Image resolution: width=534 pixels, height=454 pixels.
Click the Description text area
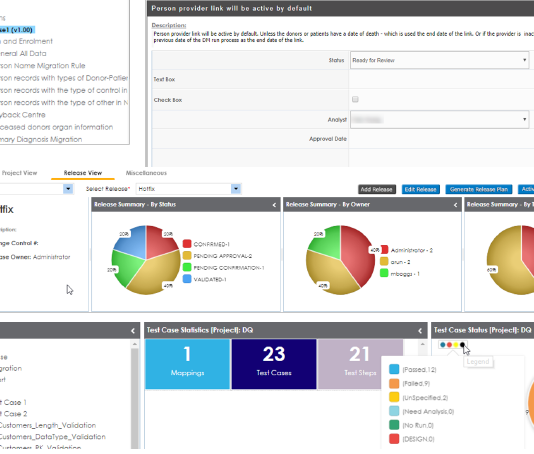click(343, 37)
